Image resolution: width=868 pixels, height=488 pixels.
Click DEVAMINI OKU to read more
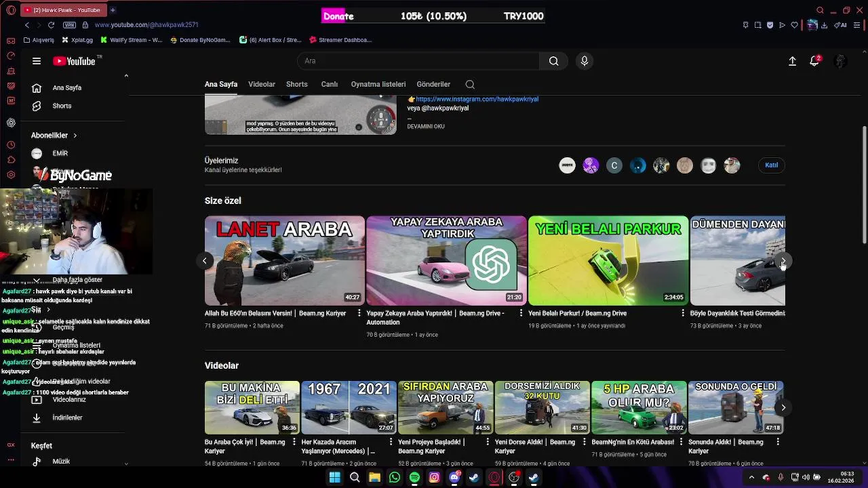(x=426, y=127)
